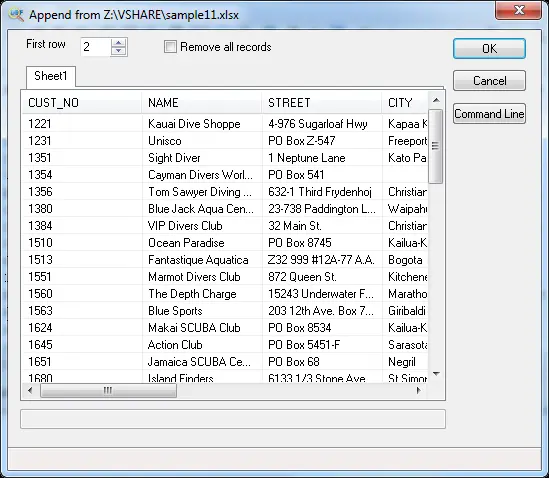This screenshot has width=549, height=478.
Task: Click the horizontal scrollbar left arrow
Action: (x=30, y=390)
